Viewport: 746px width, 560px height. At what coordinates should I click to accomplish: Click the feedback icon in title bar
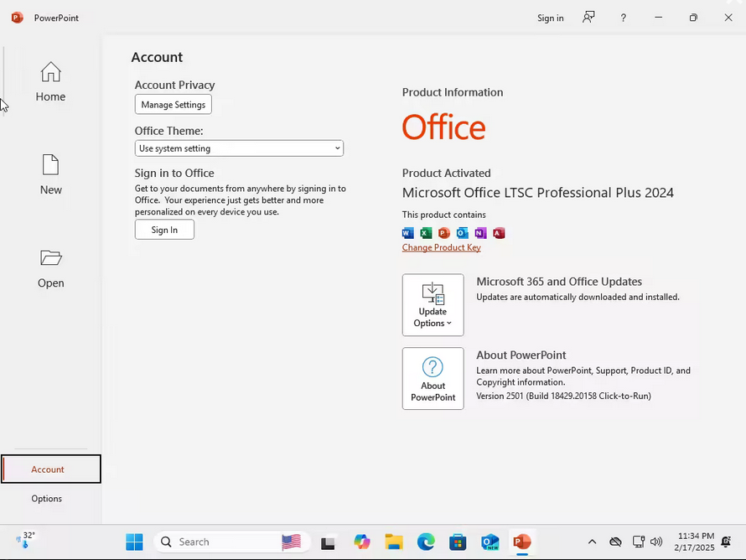click(588, 18)
